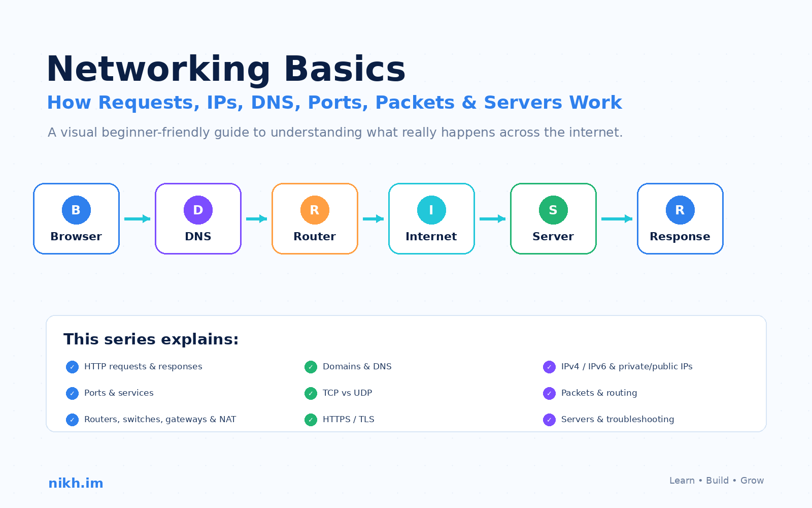Select the Router label text
812x508 pixels.
315,236
